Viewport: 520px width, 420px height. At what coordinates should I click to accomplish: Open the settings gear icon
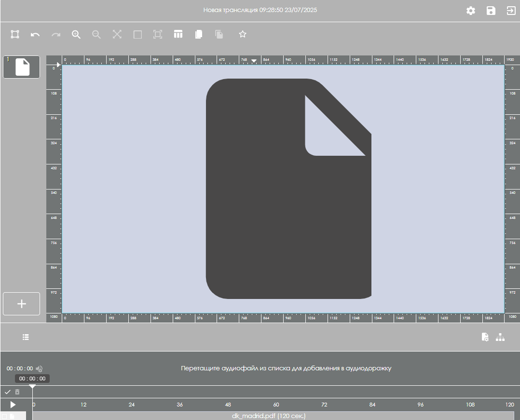pyautogui.click(x=470, y=11)
